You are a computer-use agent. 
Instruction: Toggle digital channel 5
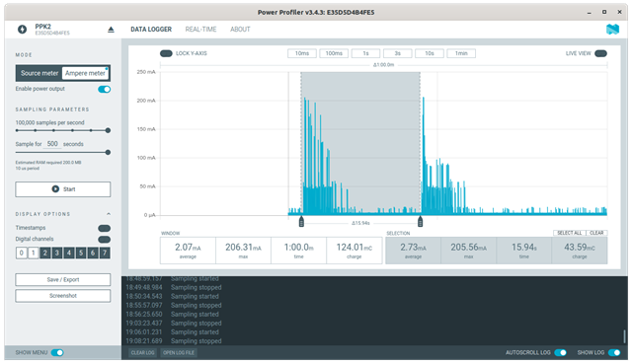click(81, 253)
